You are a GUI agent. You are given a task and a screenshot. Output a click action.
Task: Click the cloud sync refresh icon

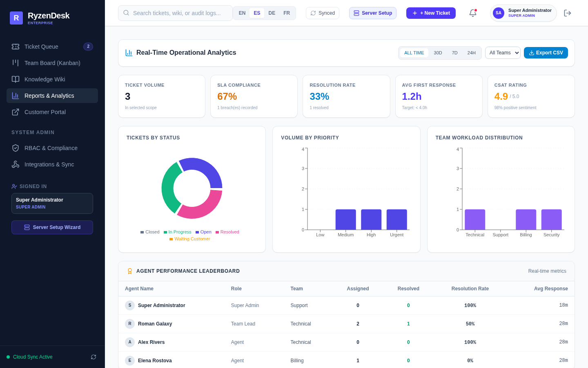94,357
